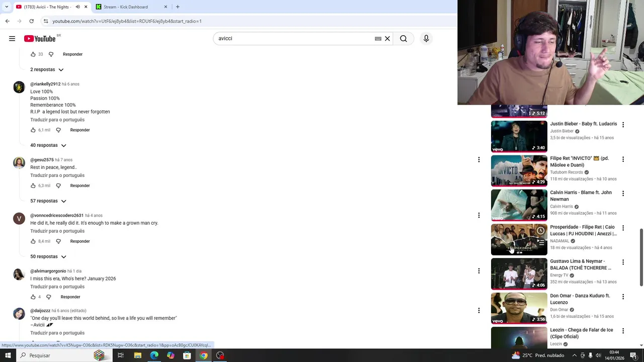The height and width of the screenshot is (362, 644).
Task: Open action menu on @gesu2575 comment
Action: click(479, 160)
